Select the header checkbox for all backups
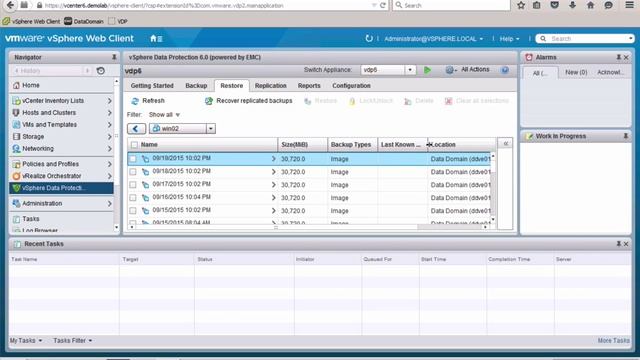 (x=134, y=144)
